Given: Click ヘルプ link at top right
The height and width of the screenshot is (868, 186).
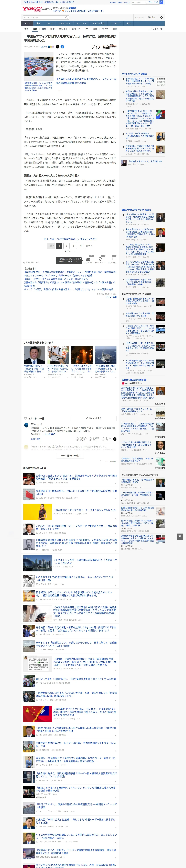Looking at the screenshot, I should tap(127, 2).
